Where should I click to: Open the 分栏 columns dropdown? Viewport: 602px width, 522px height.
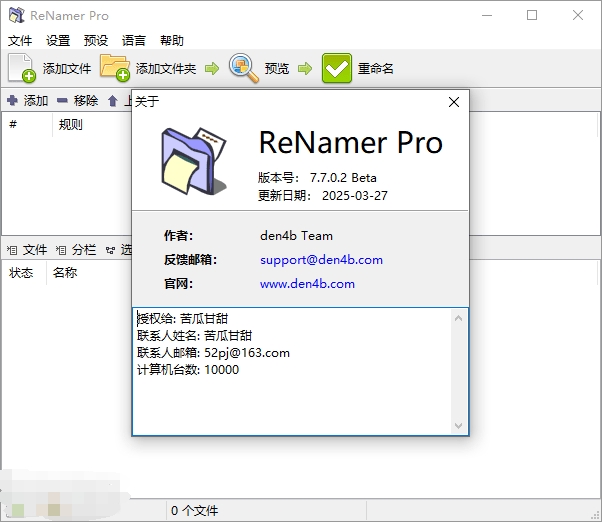coord(77,250)
